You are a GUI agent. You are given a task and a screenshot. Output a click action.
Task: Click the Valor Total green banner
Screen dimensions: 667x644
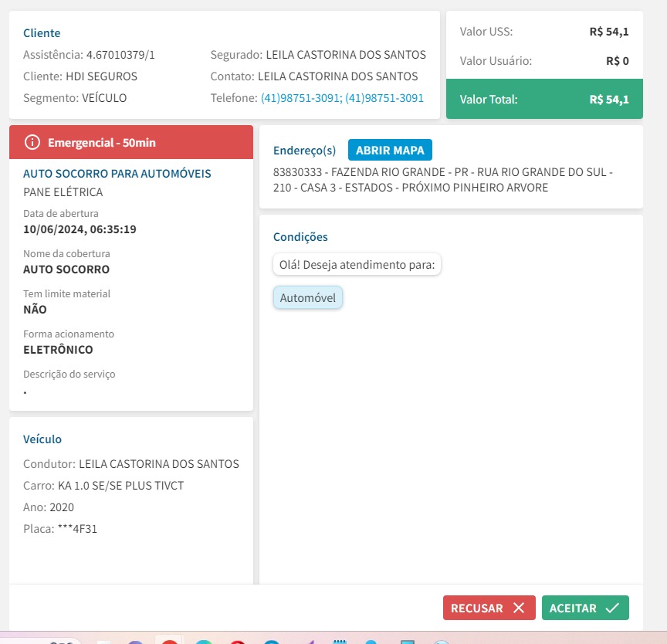(544, 99)
